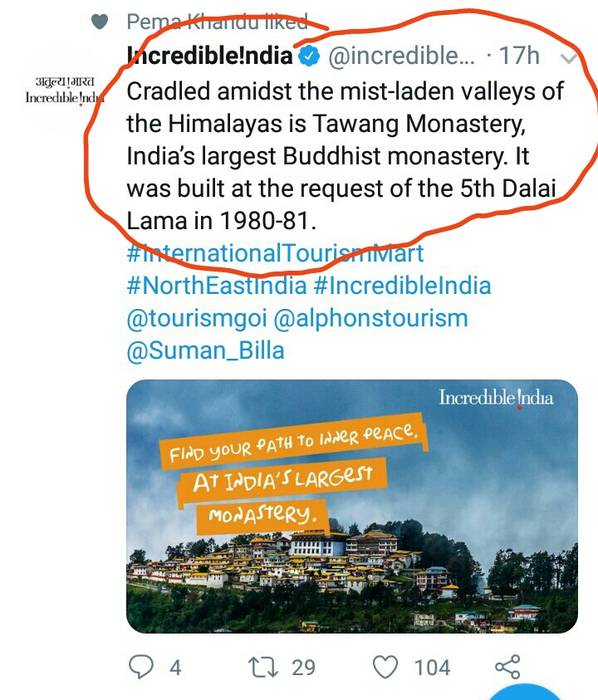Open the #IncredibleIndia hashtag
The width and height of the screenshot is (598, 700).
click(x=402, y=286)
